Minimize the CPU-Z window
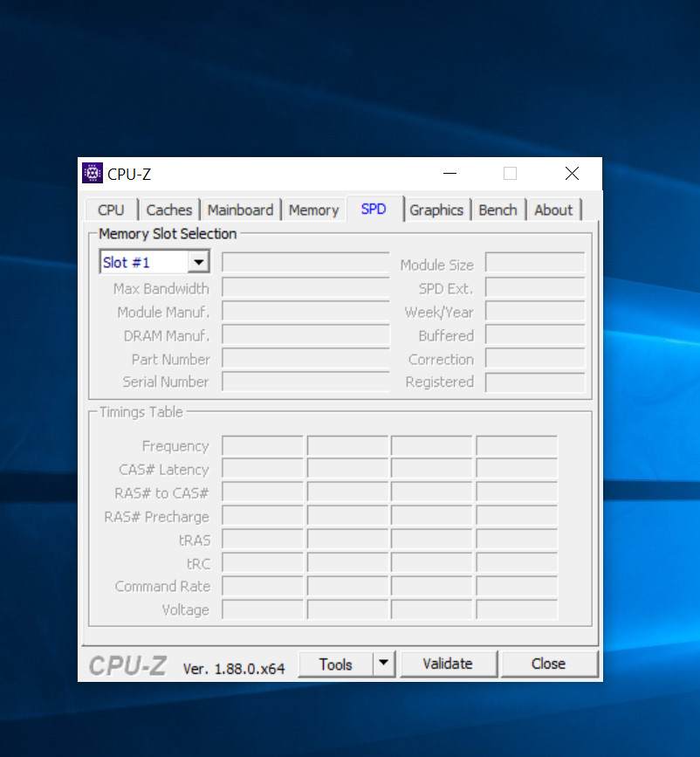700x757 pixels. coord(450,174)
